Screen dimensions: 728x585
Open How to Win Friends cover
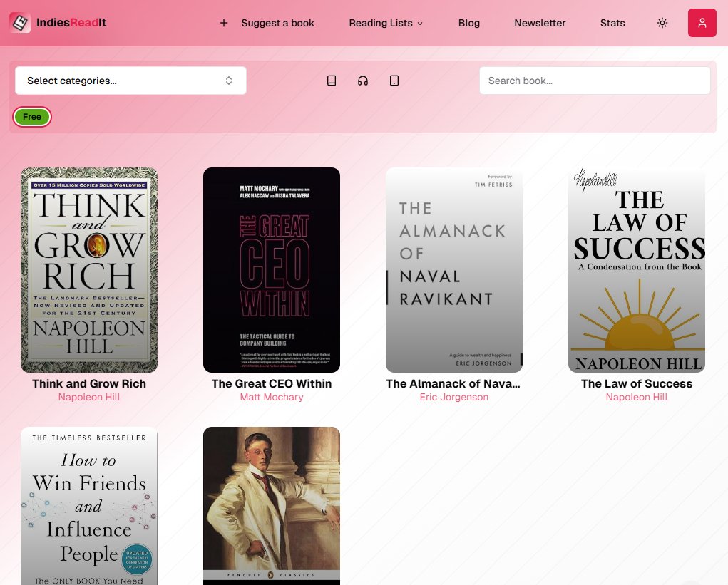pyautogui.click(x=89, y=506)
